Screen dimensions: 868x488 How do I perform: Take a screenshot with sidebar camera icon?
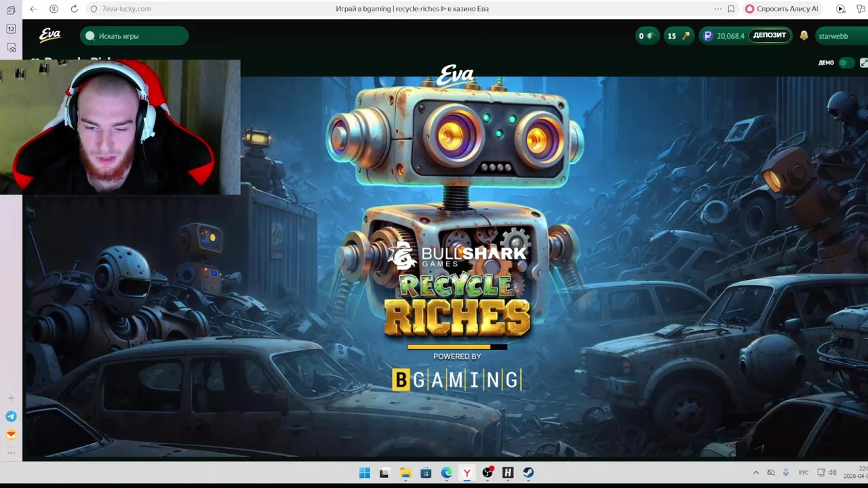pos(11,48)
